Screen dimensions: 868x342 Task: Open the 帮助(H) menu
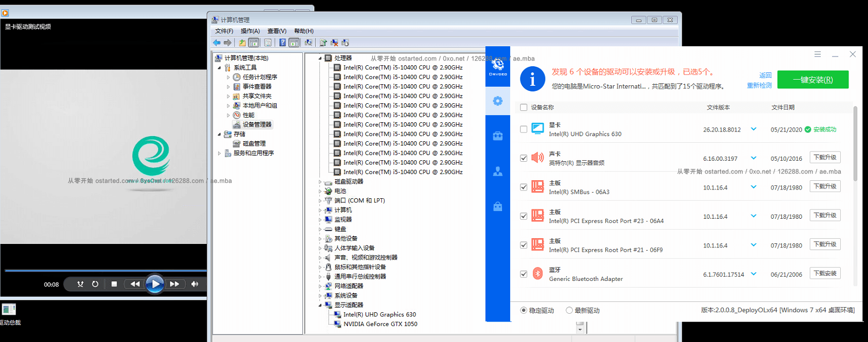coord(303,31)
